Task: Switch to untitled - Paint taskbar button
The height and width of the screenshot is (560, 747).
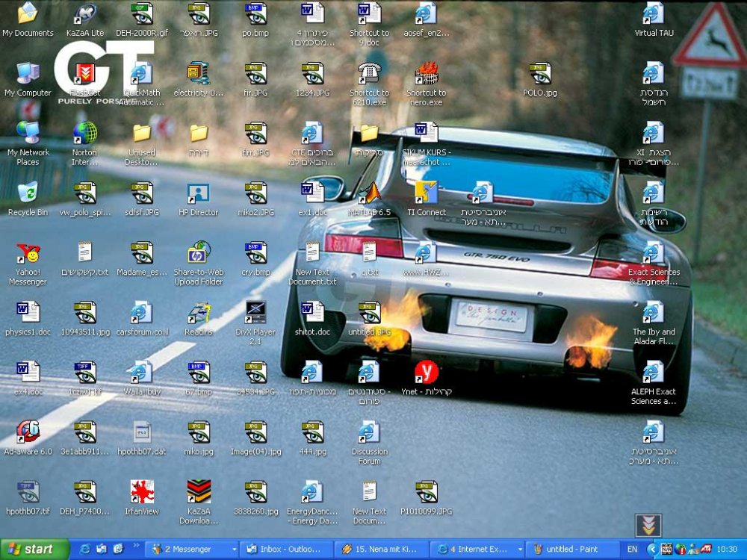Action: [572, 549]
